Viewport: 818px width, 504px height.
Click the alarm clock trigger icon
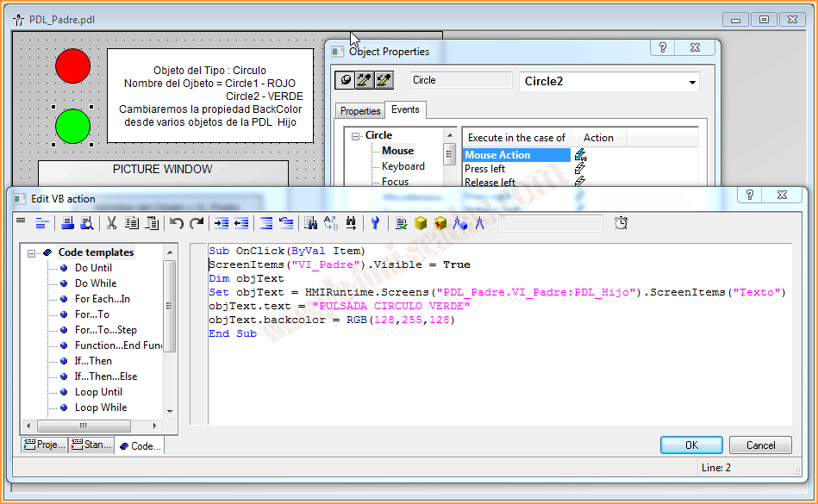tap(621, 223)
